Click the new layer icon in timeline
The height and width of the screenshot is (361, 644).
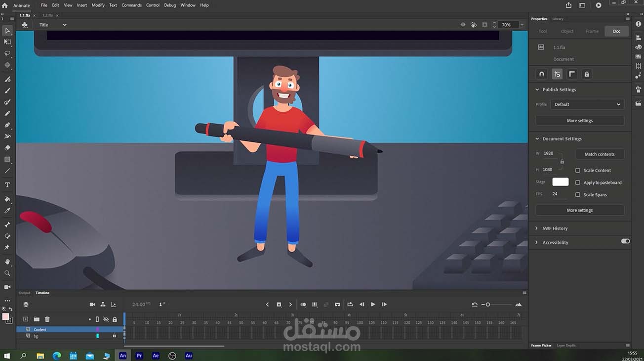point(26,319)
